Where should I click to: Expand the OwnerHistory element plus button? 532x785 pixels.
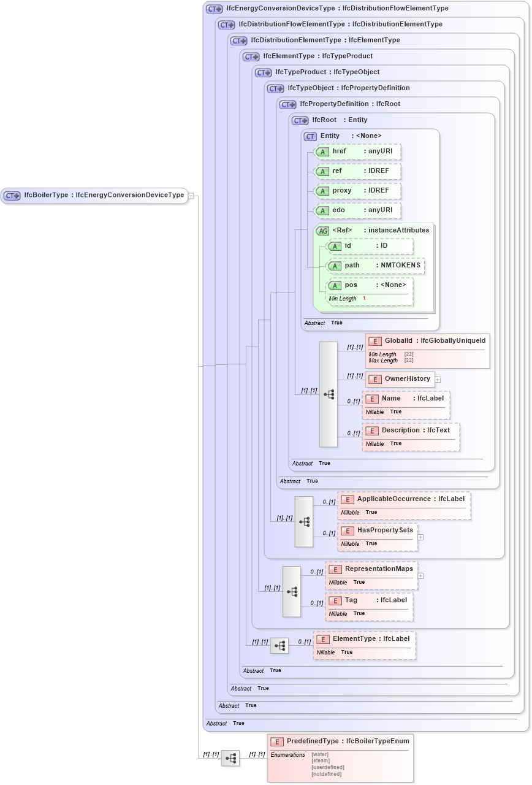coord(438,380)
